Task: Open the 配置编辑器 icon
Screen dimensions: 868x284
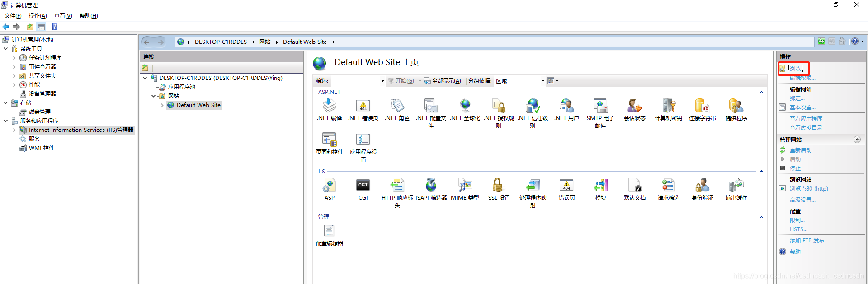Action: point(329,231)
